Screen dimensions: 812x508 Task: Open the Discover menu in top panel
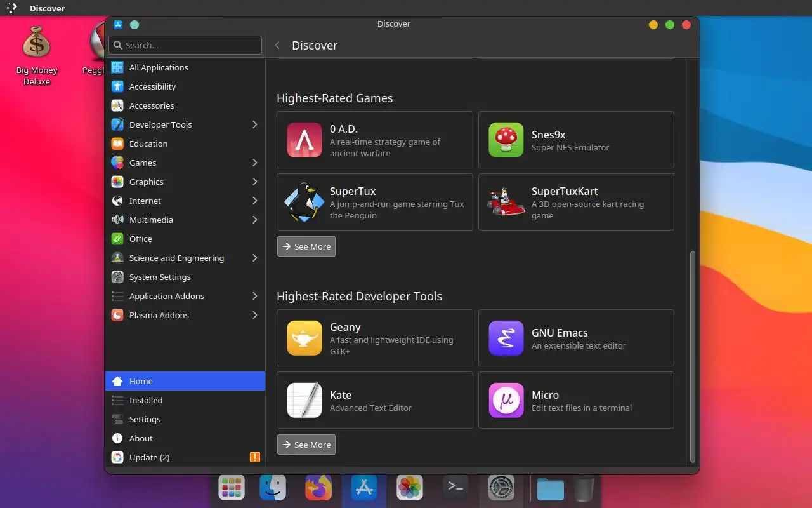click(x=48, y=8)
